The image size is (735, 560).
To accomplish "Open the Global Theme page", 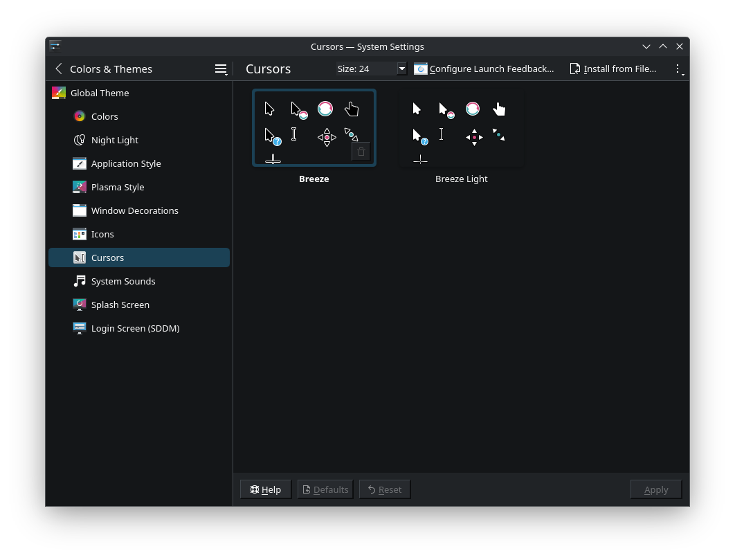I will [100, 93].
